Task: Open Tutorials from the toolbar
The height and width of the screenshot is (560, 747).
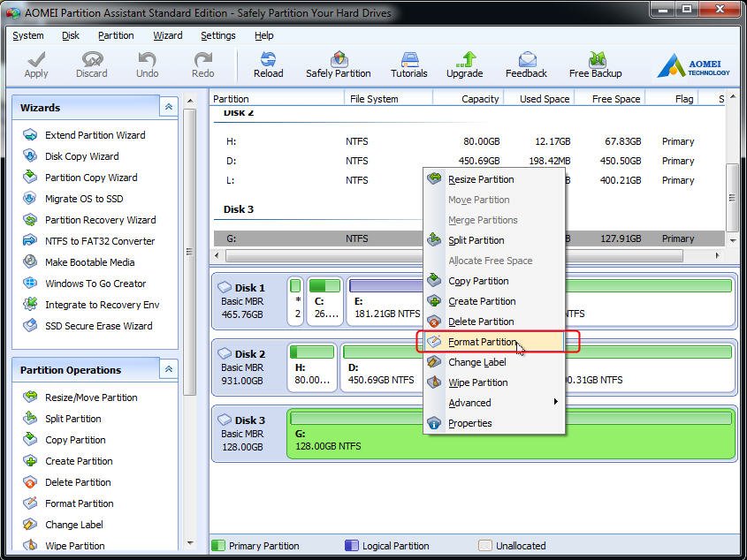Action: click(x=408, y=64)
